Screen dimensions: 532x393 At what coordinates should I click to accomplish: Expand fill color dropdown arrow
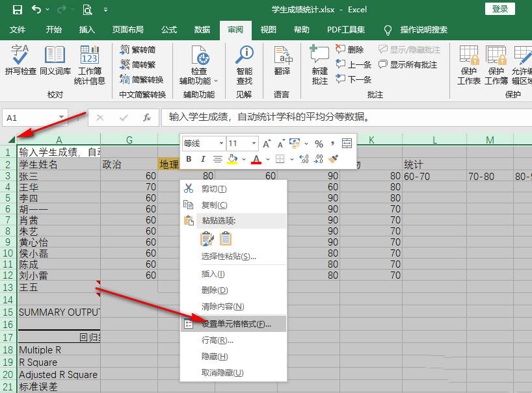click(x=244, y=159)
